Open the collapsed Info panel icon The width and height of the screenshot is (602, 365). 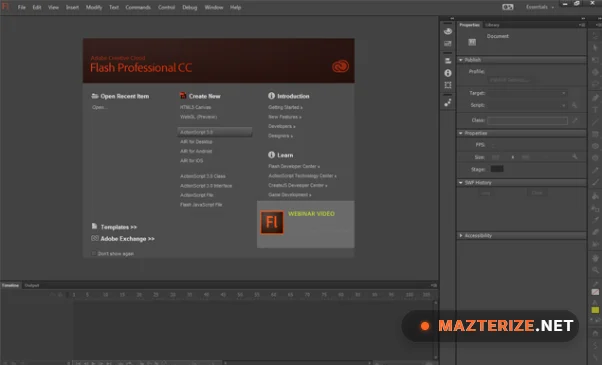click(448, 73)
